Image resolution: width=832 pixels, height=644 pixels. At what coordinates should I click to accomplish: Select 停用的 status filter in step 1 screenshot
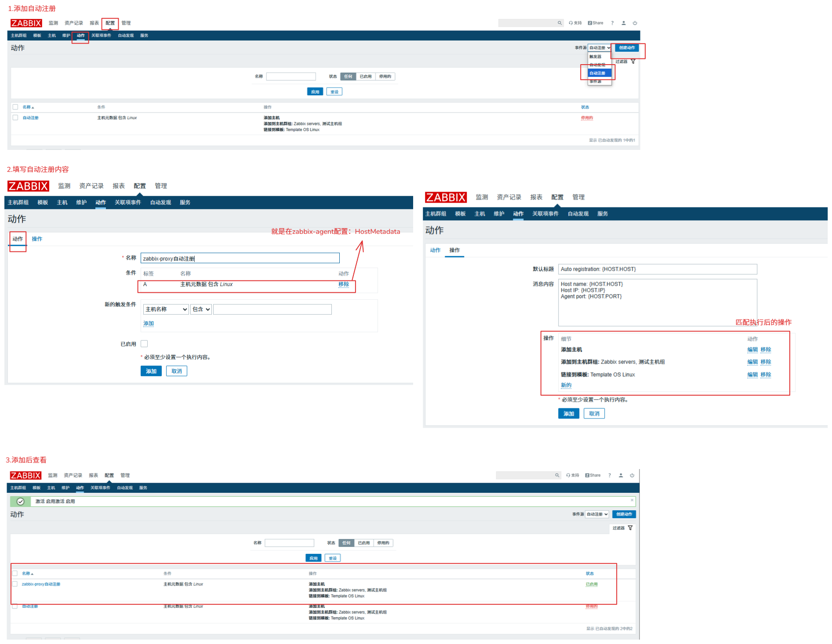385,76
